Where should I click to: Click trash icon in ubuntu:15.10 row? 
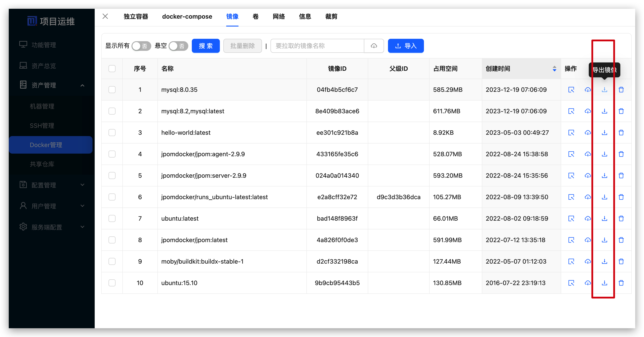[621, 283]
